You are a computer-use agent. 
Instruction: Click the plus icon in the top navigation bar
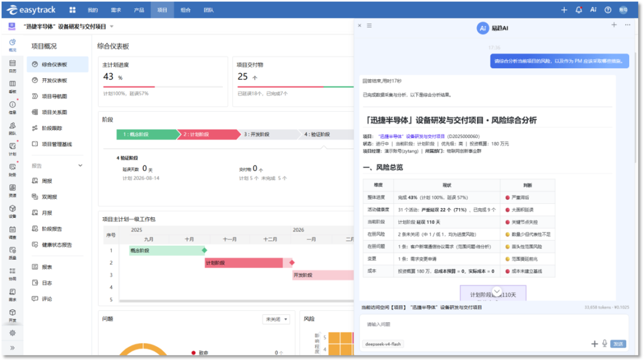click(564, 10)
